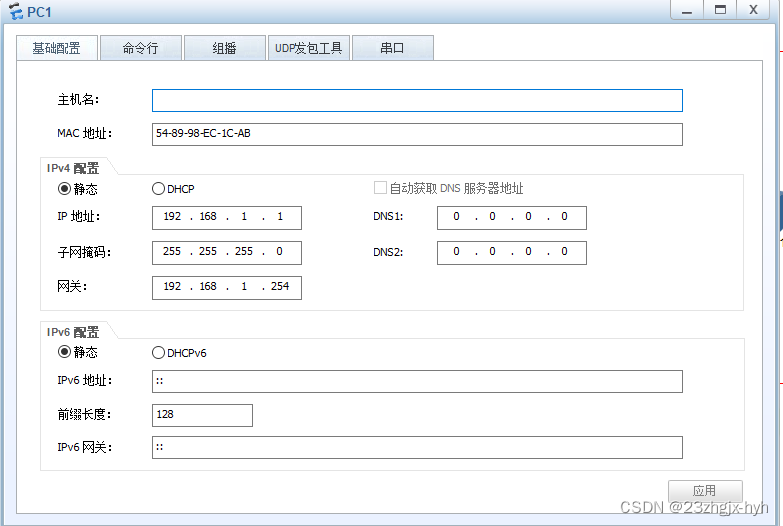Image resolution: width=783 pixels, height=526 pixels.
Task: Open the 组播 tab
Action: 224,48
